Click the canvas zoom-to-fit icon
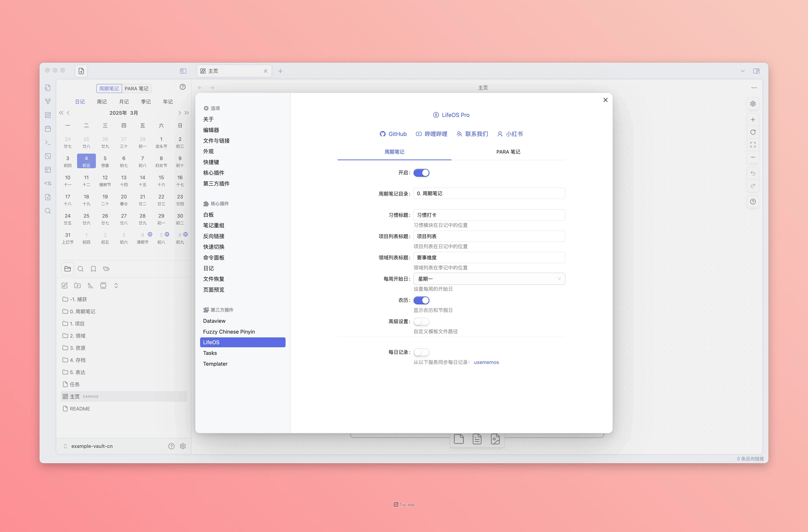808x532 pixels. 753,145
